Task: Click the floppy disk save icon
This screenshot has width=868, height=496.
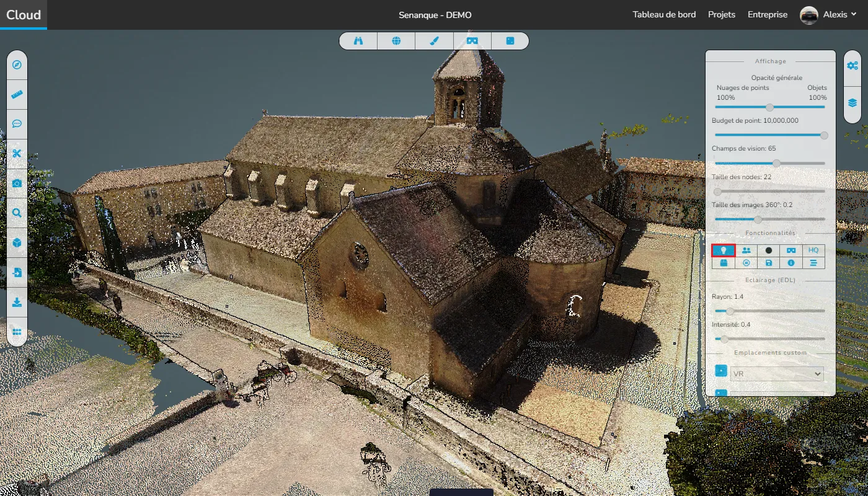Action: pyautogui.click(x=769, y=263)
